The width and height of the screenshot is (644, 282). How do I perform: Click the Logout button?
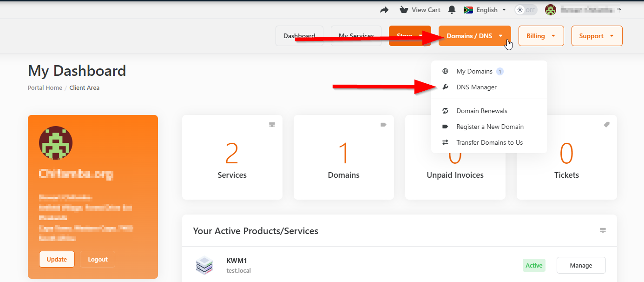pos(98,259)
